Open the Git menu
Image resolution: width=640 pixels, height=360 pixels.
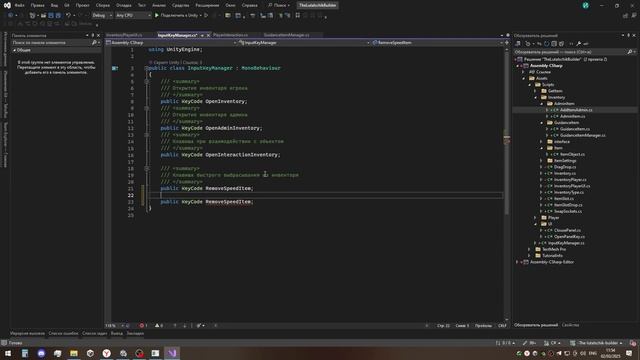click(x=67, y=5)
